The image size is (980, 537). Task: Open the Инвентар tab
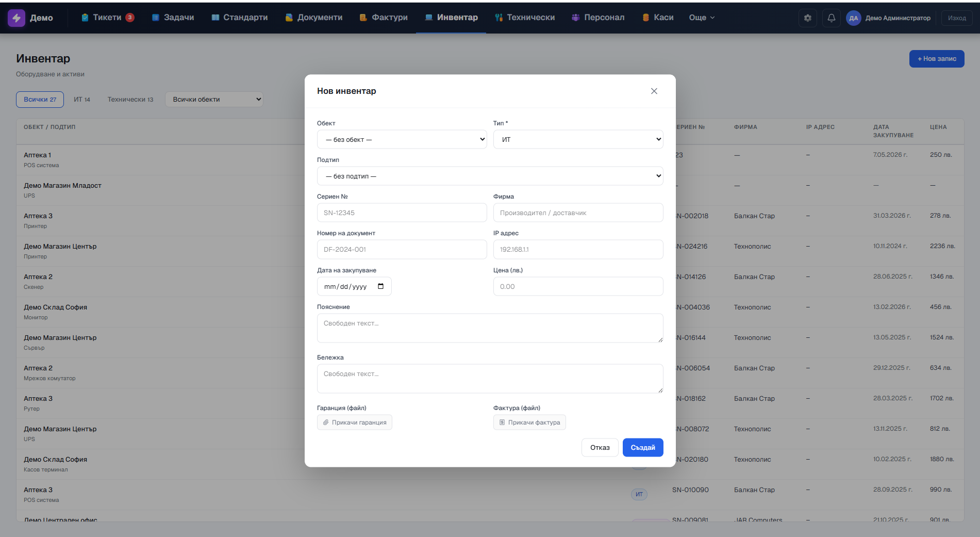click(451, 18)
